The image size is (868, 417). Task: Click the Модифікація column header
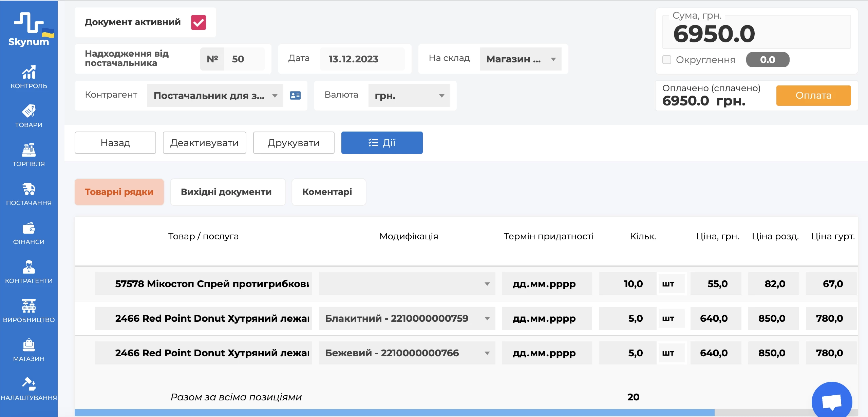(409, 236)
